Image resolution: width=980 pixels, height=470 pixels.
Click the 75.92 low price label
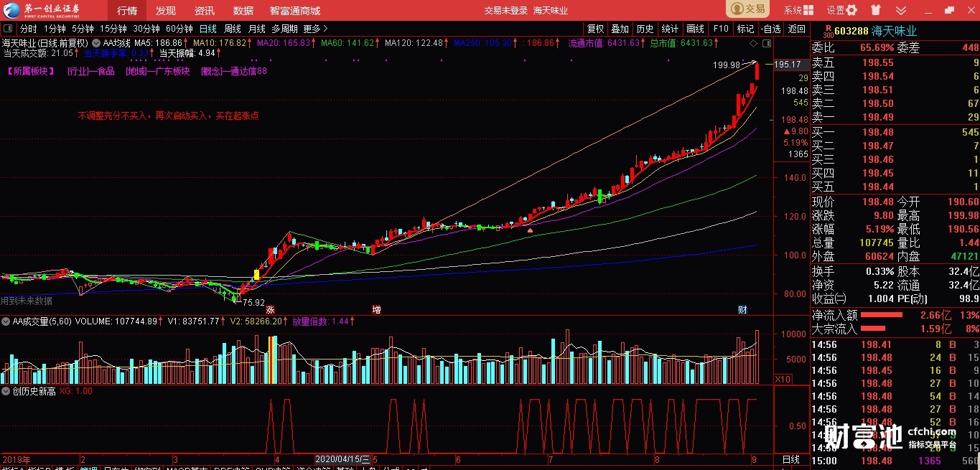(254, 303)
